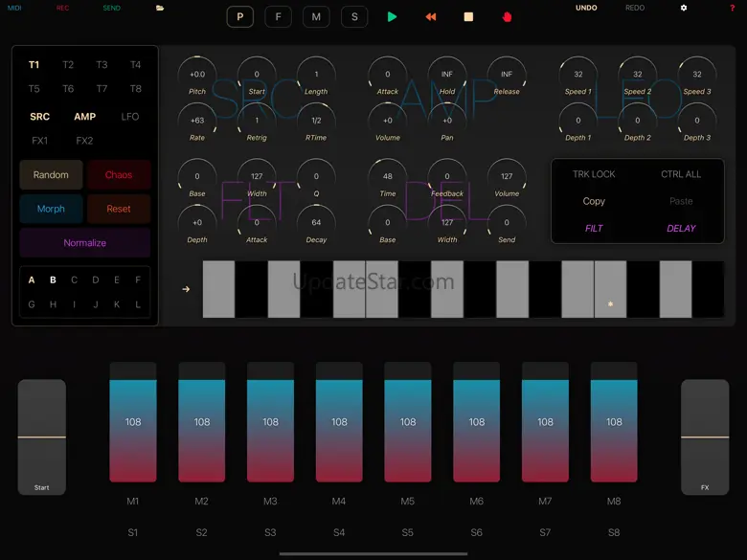Select pattern slot B
The width and height of the screenshot is (747, 560).
53,280
